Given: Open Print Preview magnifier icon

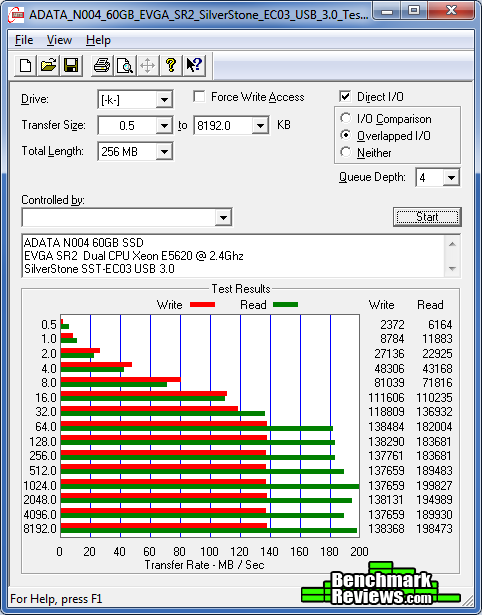Looking at the screenshot, I should [x=125, y=65].
